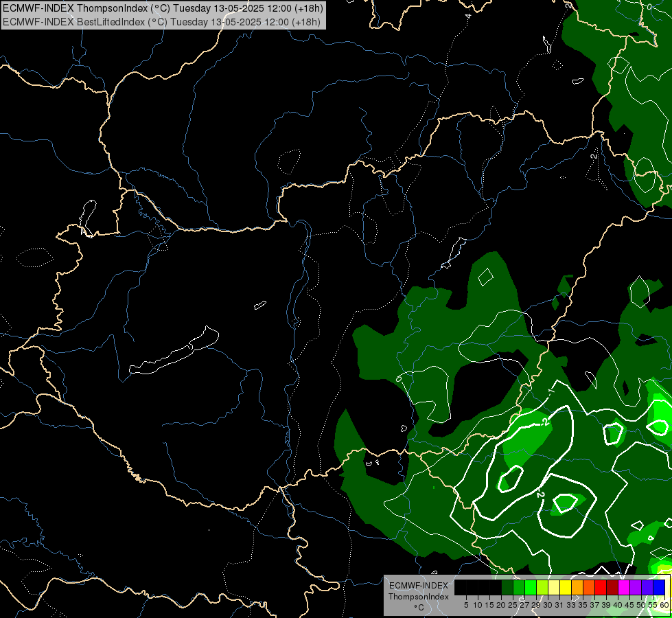Click the purple 45–50 legend swatch
This screenshot has height=618, width=672.
[636, 587]
